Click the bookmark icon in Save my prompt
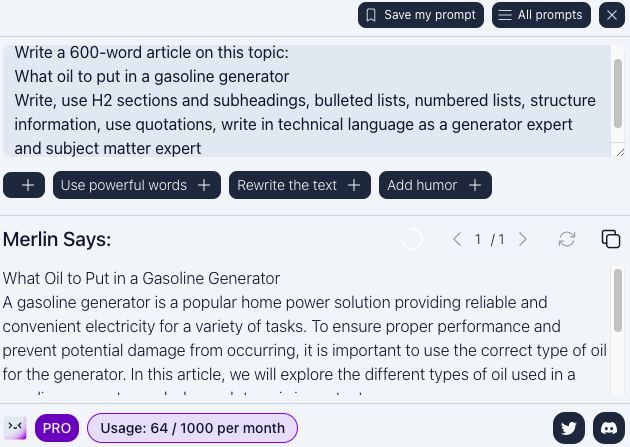The image size is (630, 447). click(371, 15)
